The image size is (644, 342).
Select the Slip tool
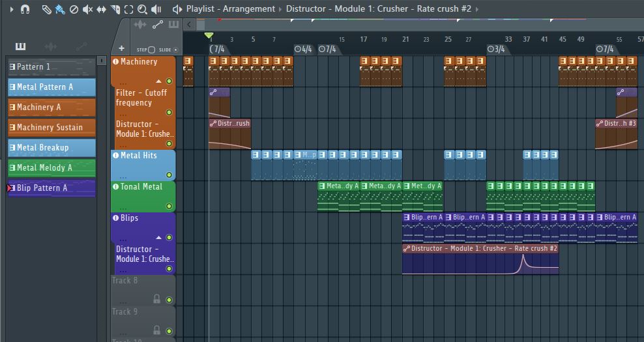tap(101, 9)
